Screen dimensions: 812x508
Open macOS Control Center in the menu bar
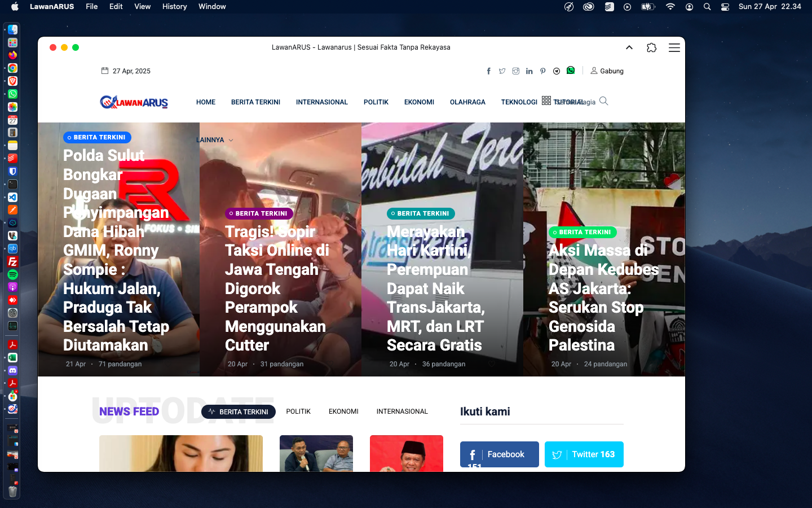point(725,7)
